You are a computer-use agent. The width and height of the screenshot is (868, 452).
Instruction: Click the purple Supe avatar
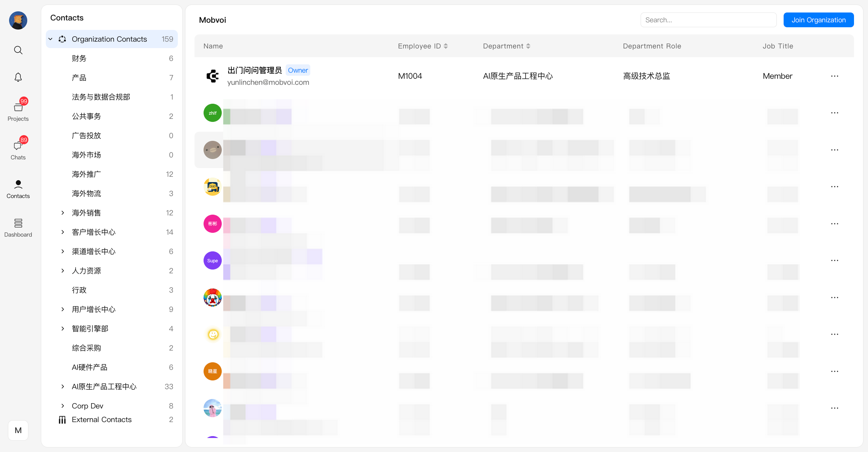pyautogui.click(x=213, y=260)
